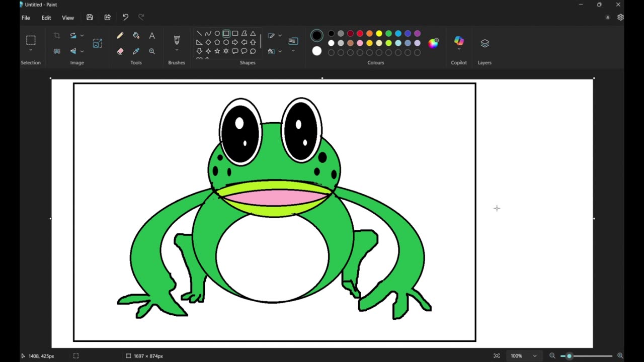The image size is (644, 362).
Task: Click the zoom slider handle
Action: (569, 356)
